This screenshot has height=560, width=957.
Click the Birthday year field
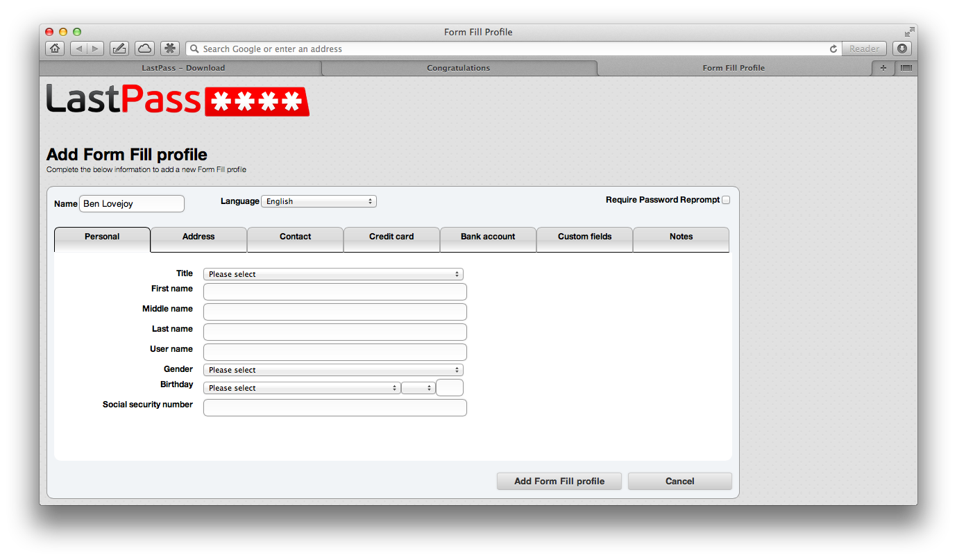click(450, 387)
